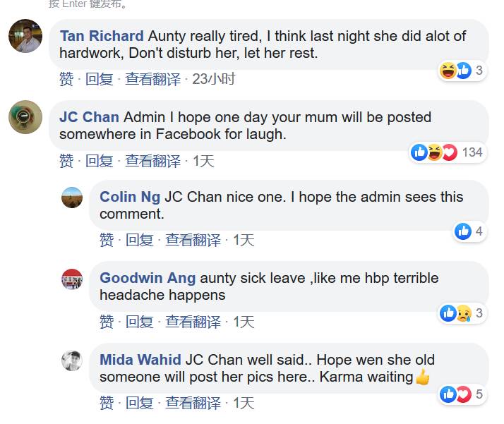Image resolution: width=504 pixels, height=424 pixels.
Task: Click 查看翻译 under Colin Ng's comment
Action: [193, 241]
